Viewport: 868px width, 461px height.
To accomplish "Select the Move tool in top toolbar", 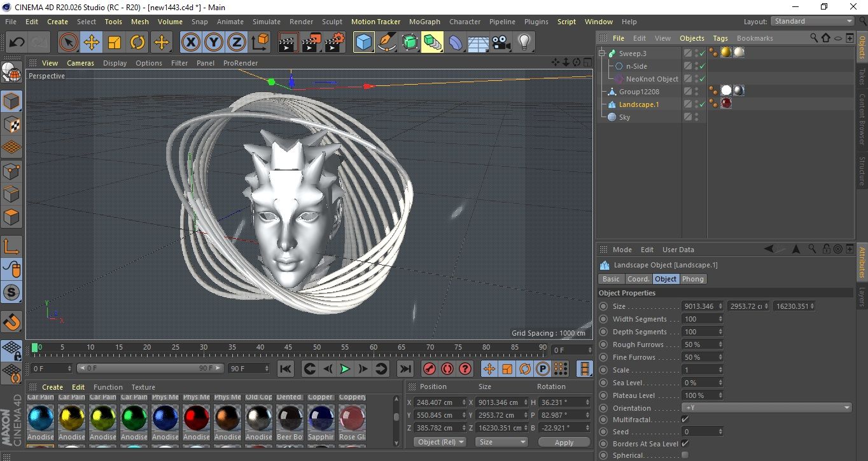I will [x=91, y=43].
